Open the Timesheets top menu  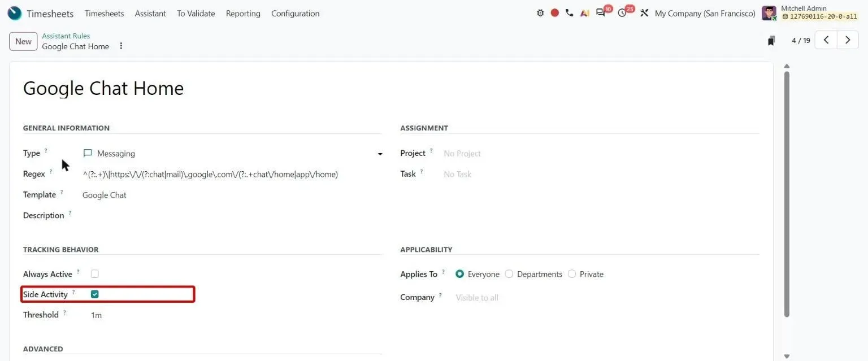tap(104, 13)
